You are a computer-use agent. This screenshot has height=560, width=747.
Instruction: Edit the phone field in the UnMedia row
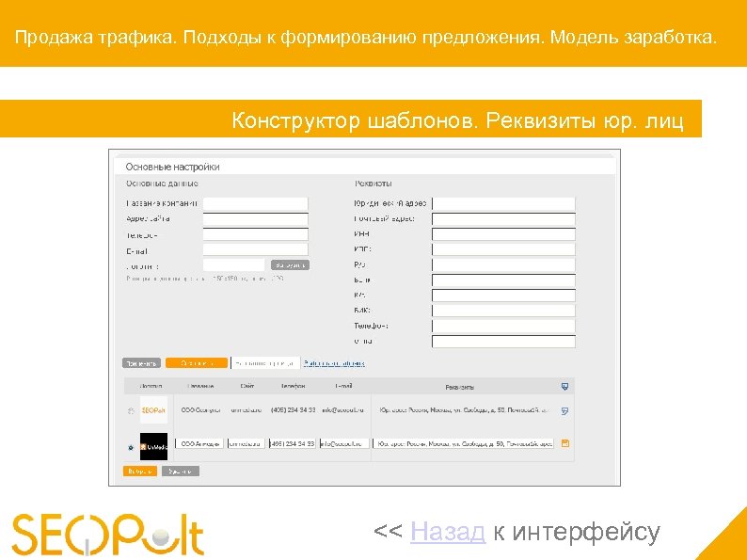(x=293, y=443)
